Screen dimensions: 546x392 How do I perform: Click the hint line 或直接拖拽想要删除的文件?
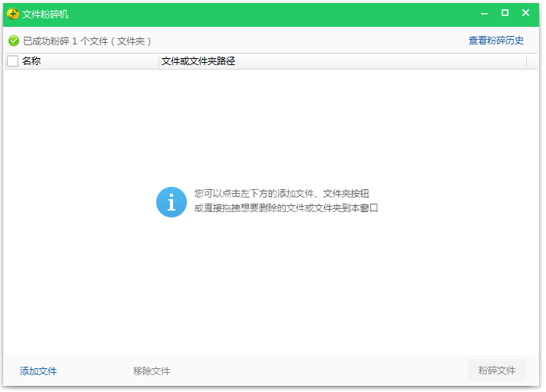coord(286,207)
